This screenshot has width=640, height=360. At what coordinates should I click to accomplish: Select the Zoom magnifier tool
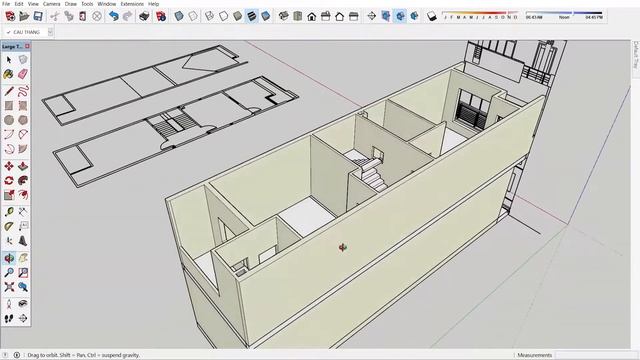9,272
